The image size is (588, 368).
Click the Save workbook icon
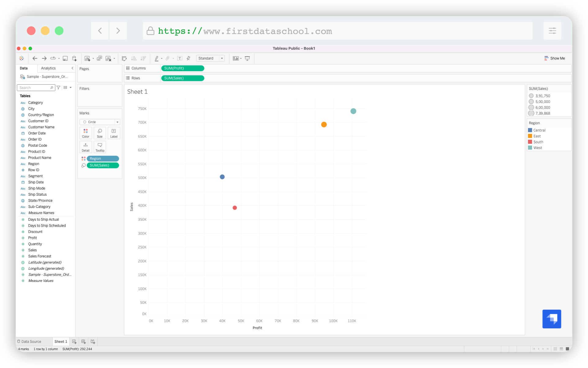65,58
